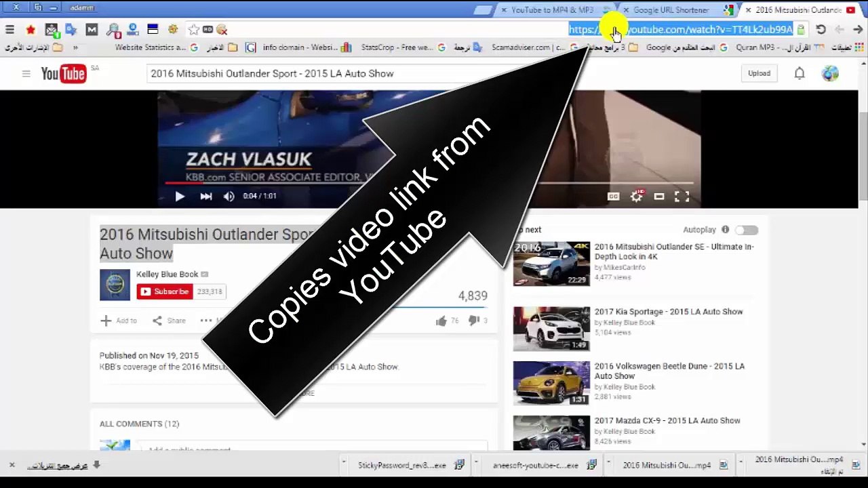
Task: Go back with the arrow button
Action: 859,30
